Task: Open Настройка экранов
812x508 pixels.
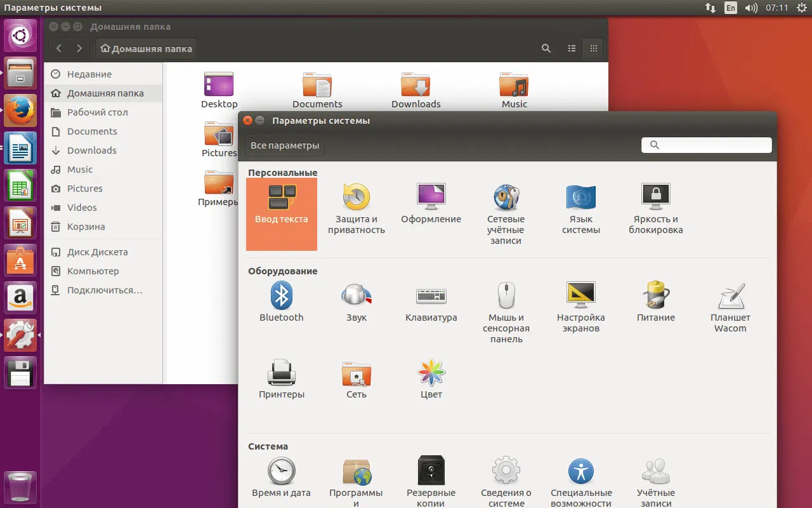Action: [580, 298]
